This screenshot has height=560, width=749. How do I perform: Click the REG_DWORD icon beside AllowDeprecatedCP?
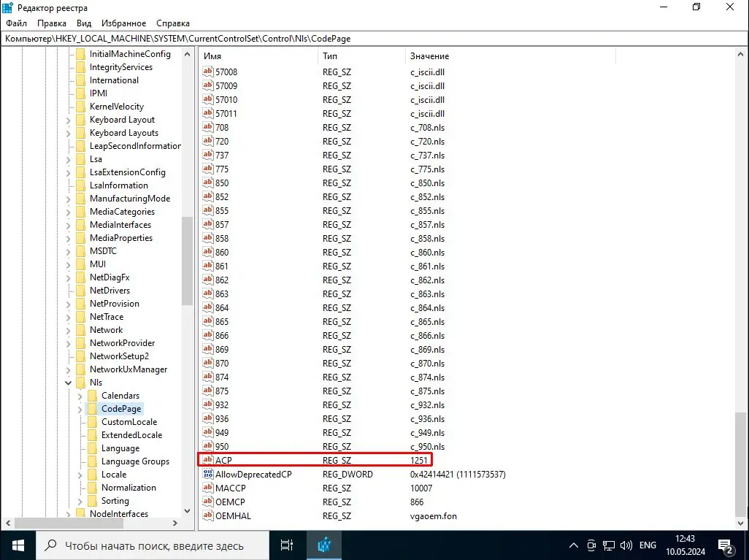pyautogui.click(x=208, y=474)
